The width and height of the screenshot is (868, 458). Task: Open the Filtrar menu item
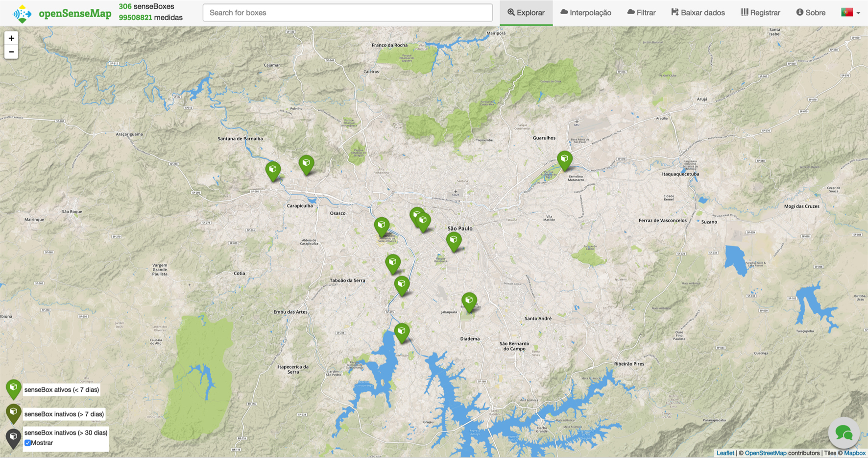click(641, 13)
